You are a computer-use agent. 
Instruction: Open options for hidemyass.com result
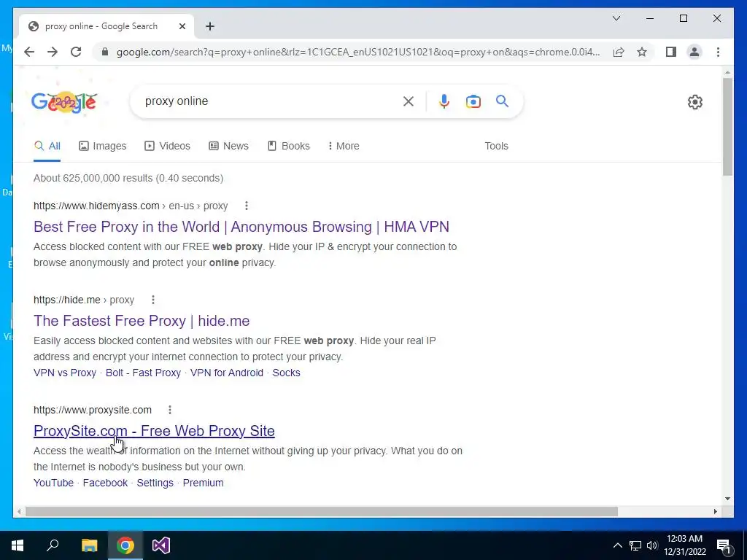pyautogui.click(x=247, y=206)
